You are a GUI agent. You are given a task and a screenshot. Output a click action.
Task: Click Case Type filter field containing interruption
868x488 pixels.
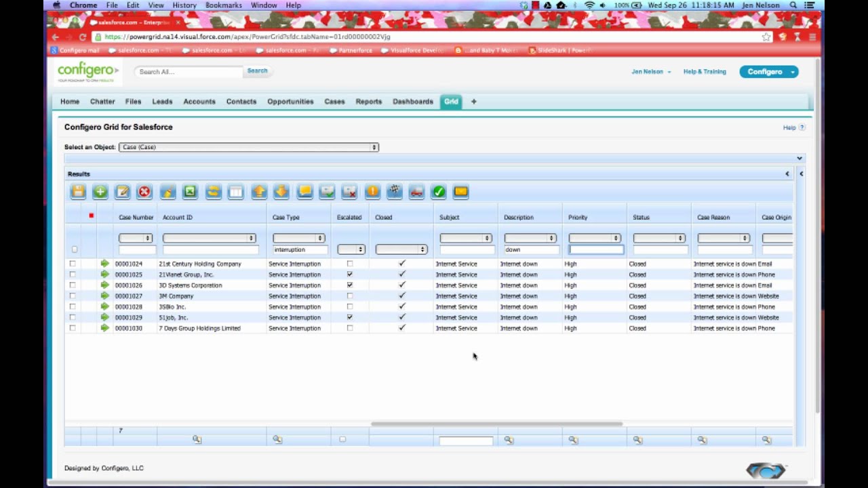(299, 250)
